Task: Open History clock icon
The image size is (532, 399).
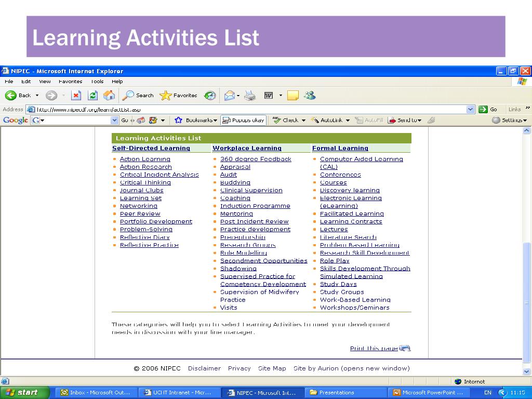Action: pos(210,96)
